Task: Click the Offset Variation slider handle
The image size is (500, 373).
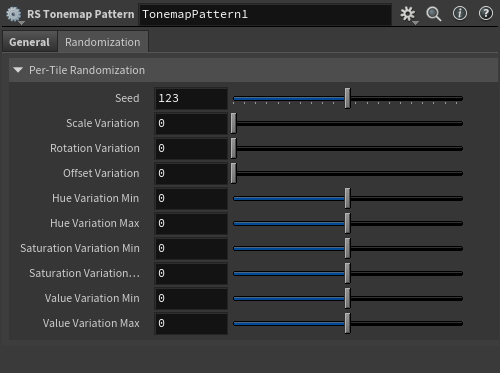Action: [234, 173]
